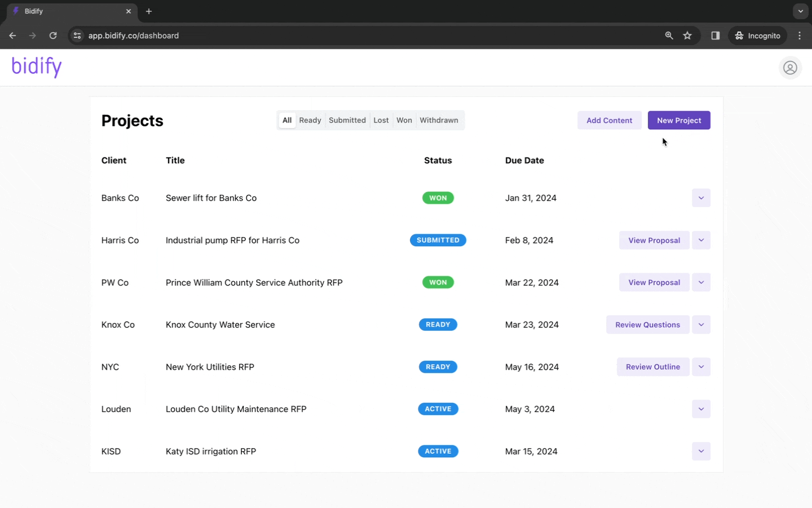
Task: Open Chrome's three-dot menu
Action: (x=800, y=36)
